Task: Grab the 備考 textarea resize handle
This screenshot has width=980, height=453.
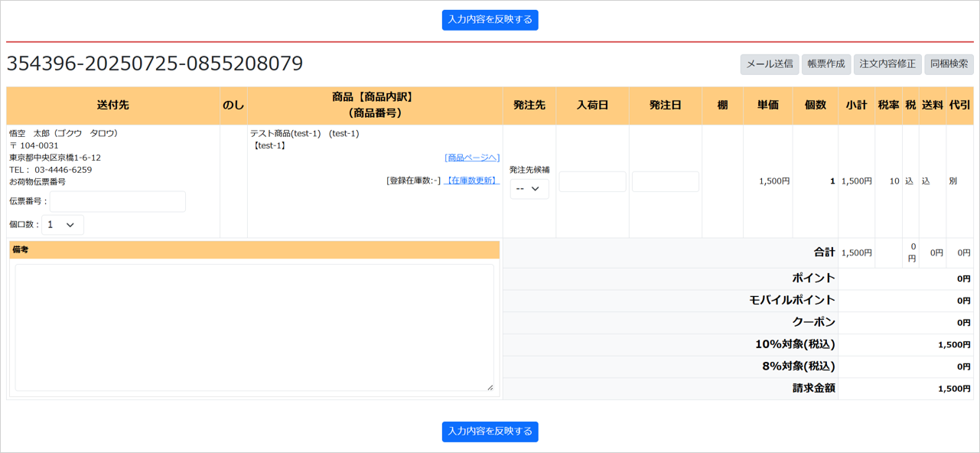Action: 490,387
